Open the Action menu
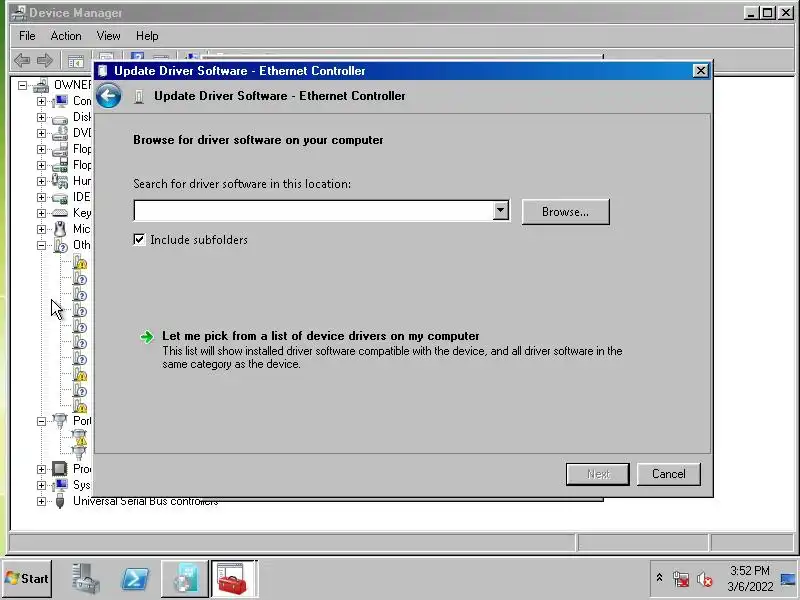The image size is (800, 600). (x=66, y=36)
